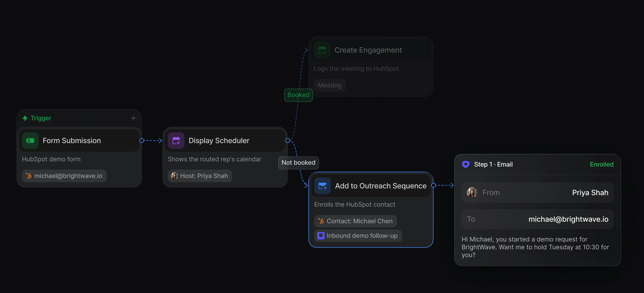Click the HubSpot icon beside michael@brightwave.io chip
The image size is (644, 293).
click(29, 176)
